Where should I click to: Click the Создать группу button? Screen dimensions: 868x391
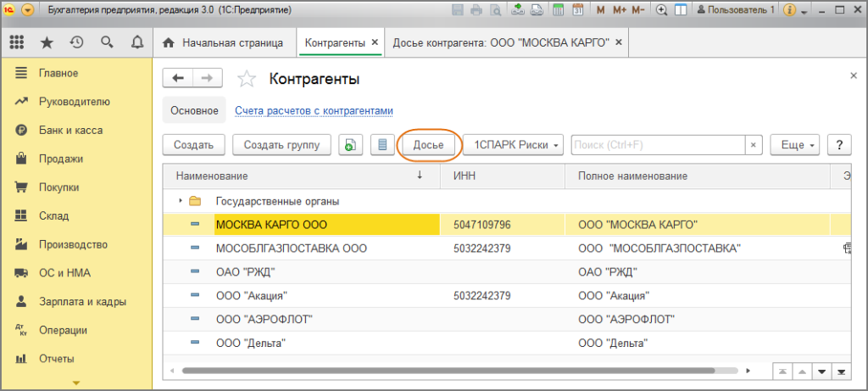coord(281,145)
